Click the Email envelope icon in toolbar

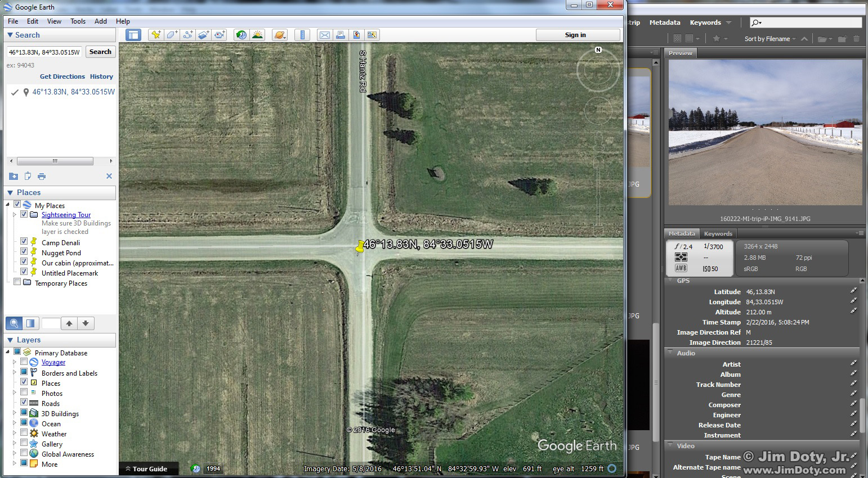point(325,35)
